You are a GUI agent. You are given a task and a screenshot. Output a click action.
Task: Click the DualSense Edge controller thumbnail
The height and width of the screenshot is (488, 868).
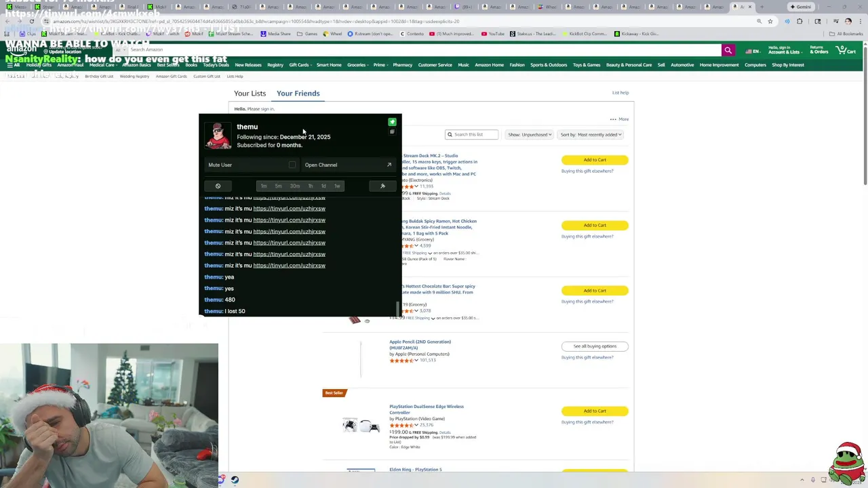[361, 426]
